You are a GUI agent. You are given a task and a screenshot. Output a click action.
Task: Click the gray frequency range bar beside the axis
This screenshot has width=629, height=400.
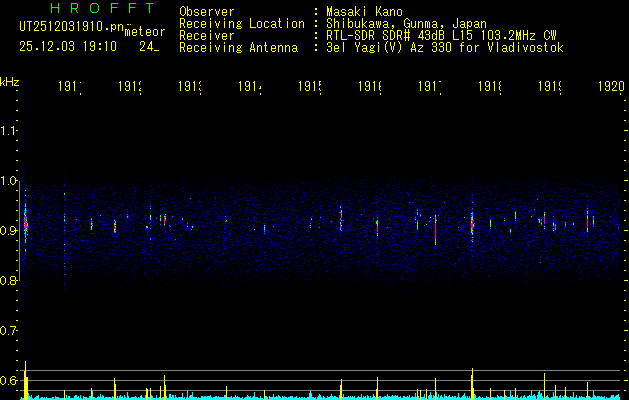(x=20, y=233)
